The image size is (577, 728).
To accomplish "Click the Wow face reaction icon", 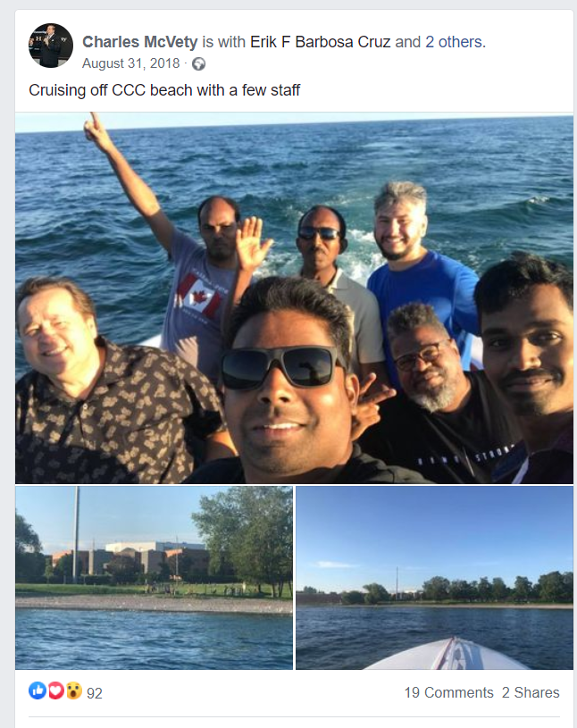I will click(74, 690).
